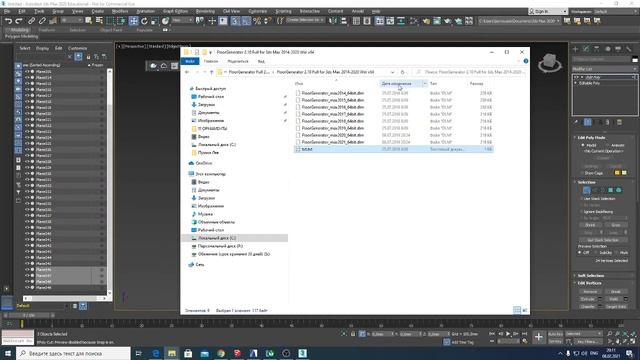
Task: Open the Create tab in command panel
Action: click(576, 49)
